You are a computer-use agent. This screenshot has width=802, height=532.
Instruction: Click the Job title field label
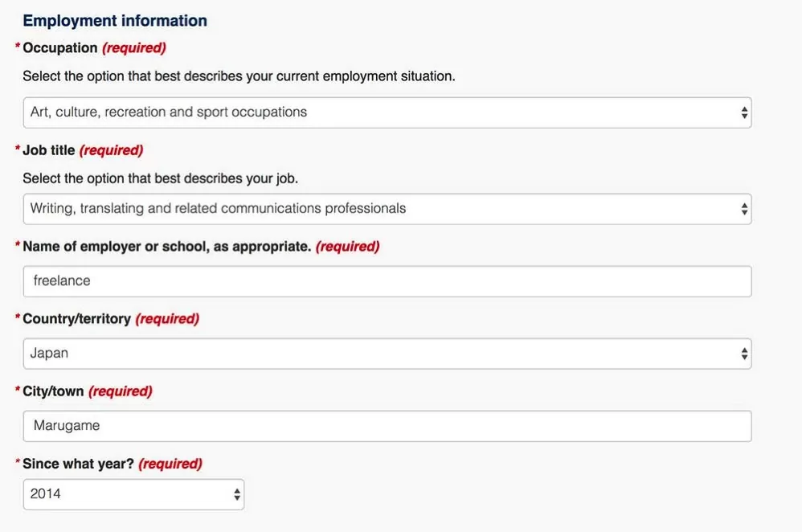coord(48,150)
